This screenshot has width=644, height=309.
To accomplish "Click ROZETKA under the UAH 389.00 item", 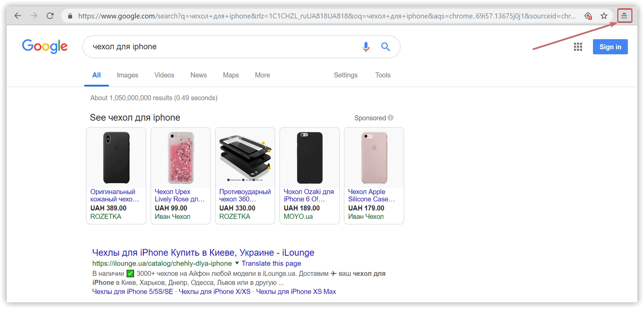I will [106, 217].
